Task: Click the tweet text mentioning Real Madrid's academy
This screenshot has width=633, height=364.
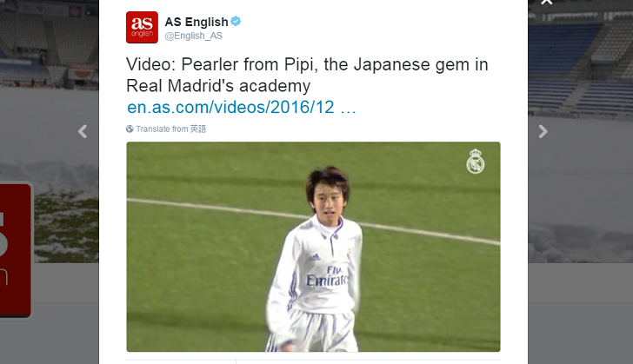Action: 307,75
